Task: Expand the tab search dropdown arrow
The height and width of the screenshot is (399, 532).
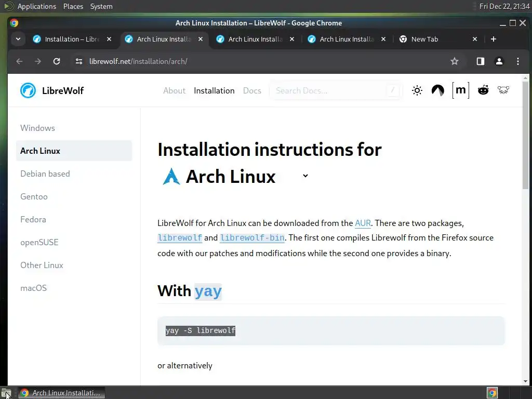Action: [x=18, y=39]
